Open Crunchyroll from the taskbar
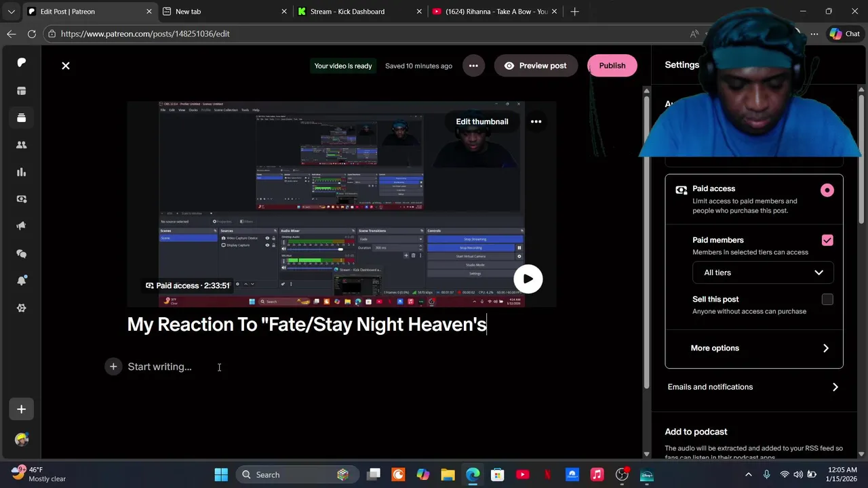The height and width of the screenshot is (488, 868). tap(398, 474)
